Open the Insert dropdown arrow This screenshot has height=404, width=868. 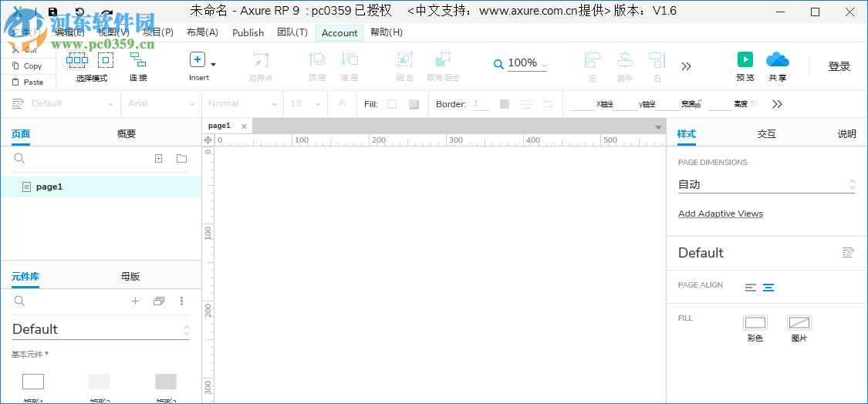213,65
